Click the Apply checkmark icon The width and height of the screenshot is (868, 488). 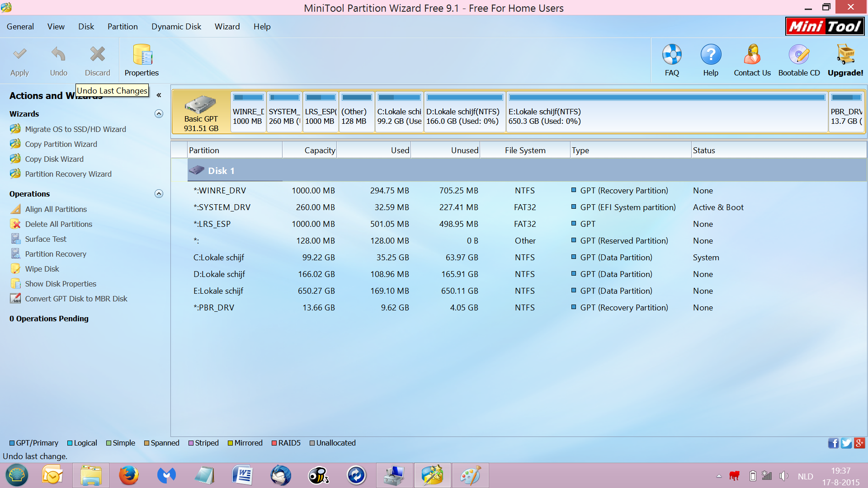point(19,55)
